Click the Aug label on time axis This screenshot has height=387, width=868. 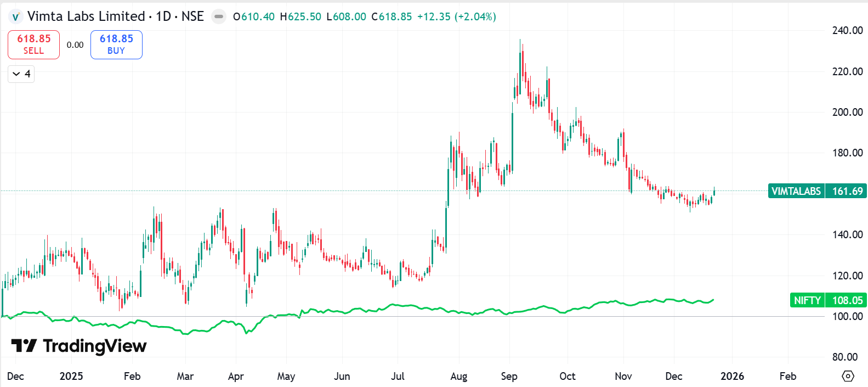click(x=458, y=376)
